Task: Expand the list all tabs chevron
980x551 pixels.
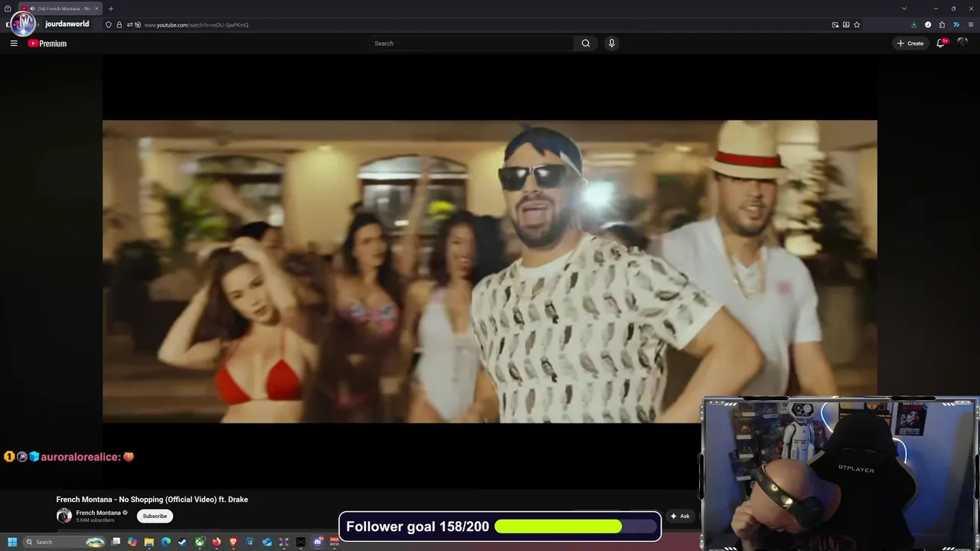Action: click(904, 8)
